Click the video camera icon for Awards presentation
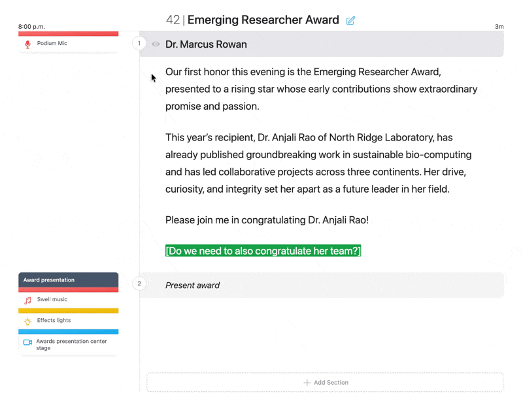The image size is (523, 420). click(x=27, y=342)
